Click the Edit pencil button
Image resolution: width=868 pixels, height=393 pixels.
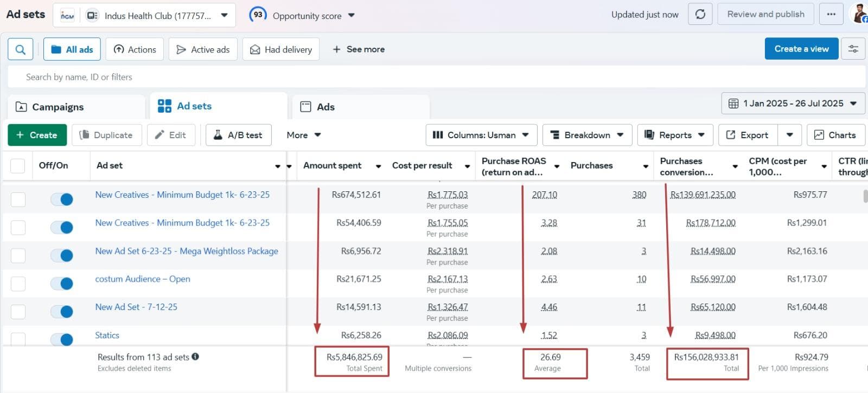(x=170, y=135)
